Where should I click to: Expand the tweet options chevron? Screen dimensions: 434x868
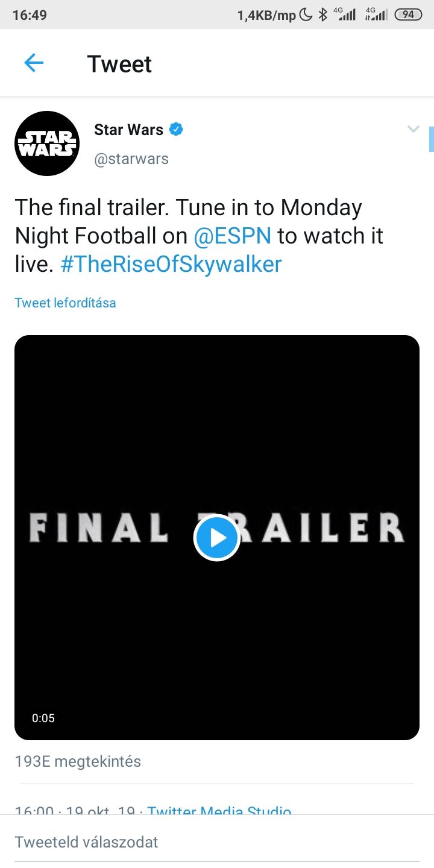coord(413,129)
